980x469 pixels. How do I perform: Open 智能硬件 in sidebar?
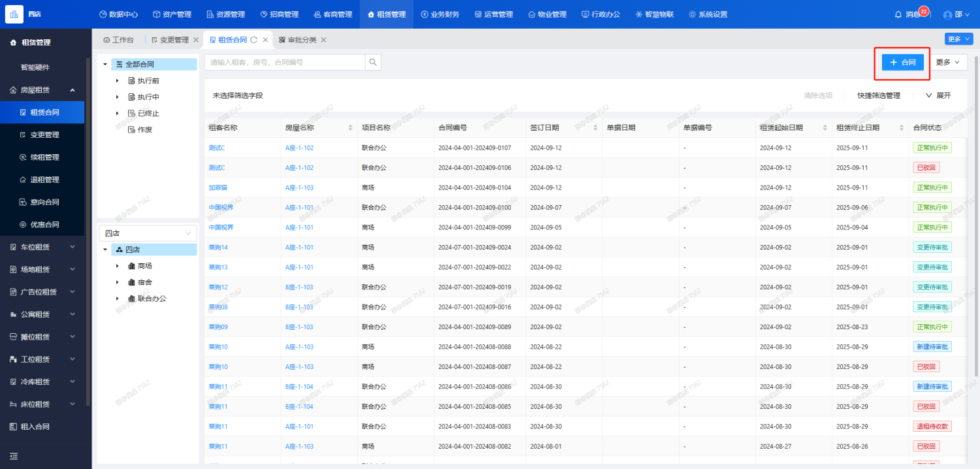tap(35, 67)
